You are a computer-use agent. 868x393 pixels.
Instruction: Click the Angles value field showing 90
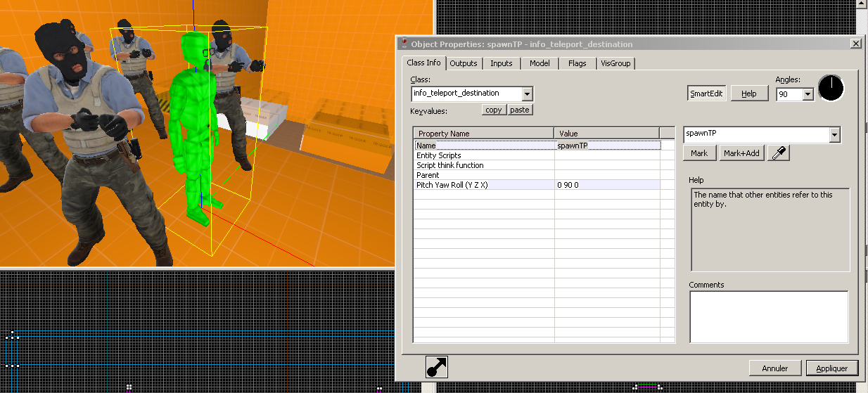789,94
